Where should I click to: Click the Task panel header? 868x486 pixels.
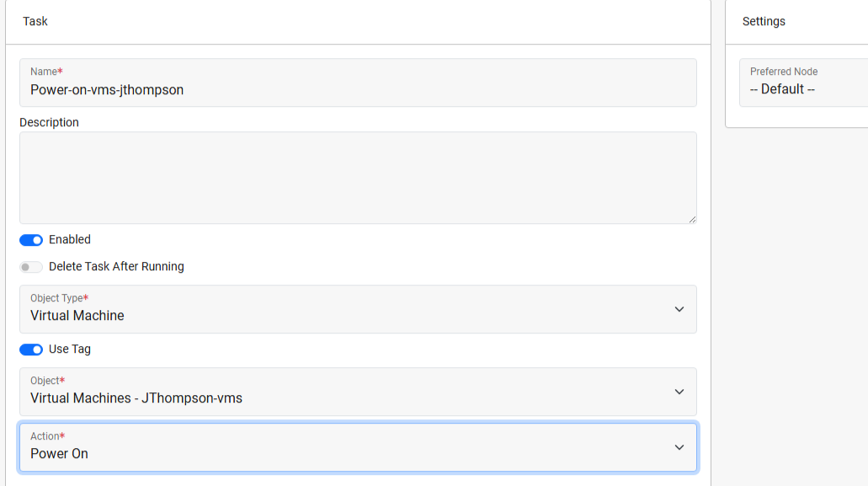(35, 21)
